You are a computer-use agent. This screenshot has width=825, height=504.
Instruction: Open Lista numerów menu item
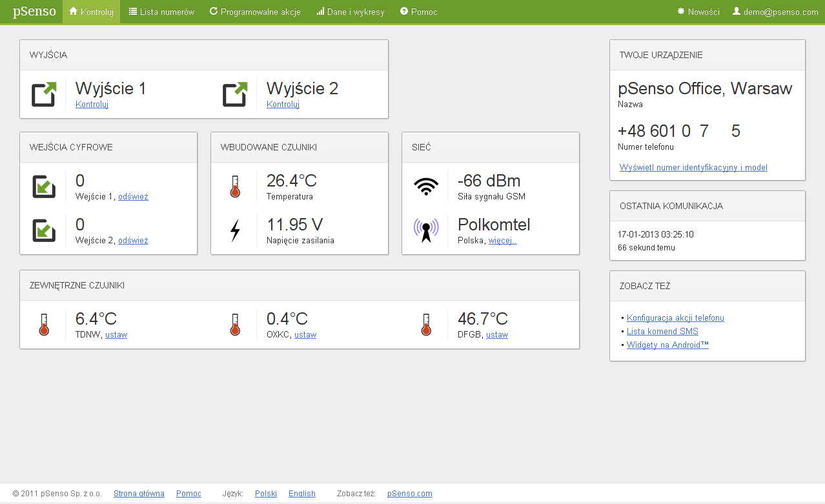tap(161, 12)
